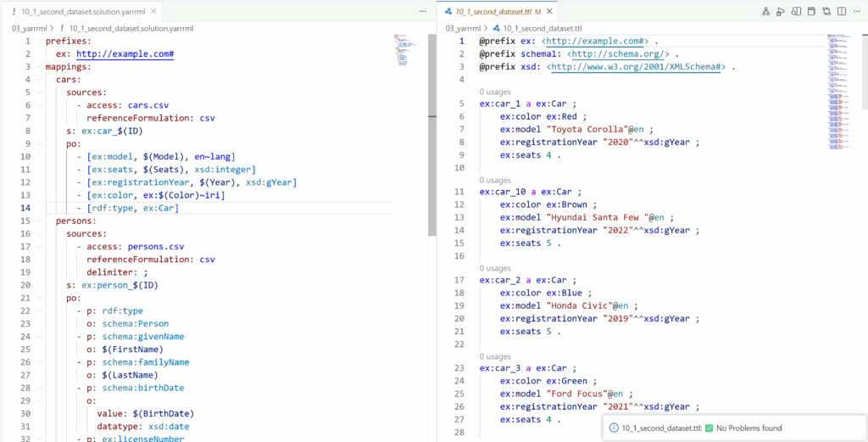Click 03_yarrrml folder in left breadcrumb
Screen dimensions: 868x442
[30, 28]
